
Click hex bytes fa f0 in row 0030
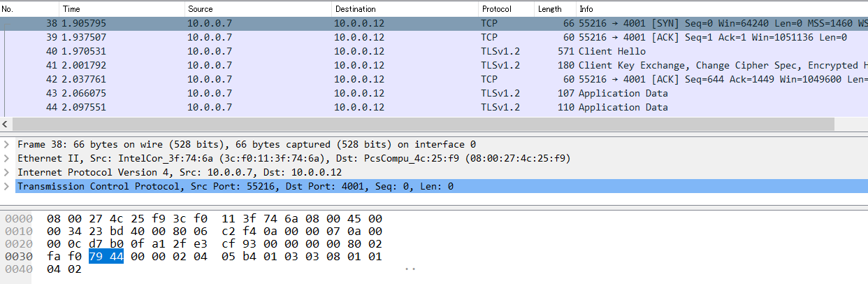point(64,256)
